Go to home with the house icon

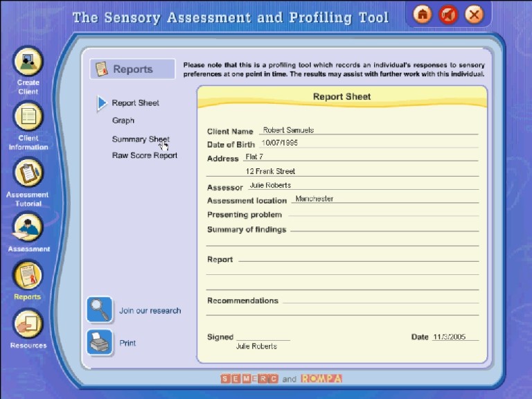[423, 15]
